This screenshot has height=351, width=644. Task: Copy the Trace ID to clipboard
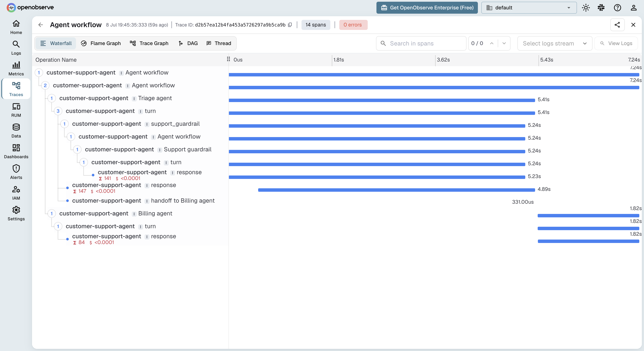click(290, 25)
